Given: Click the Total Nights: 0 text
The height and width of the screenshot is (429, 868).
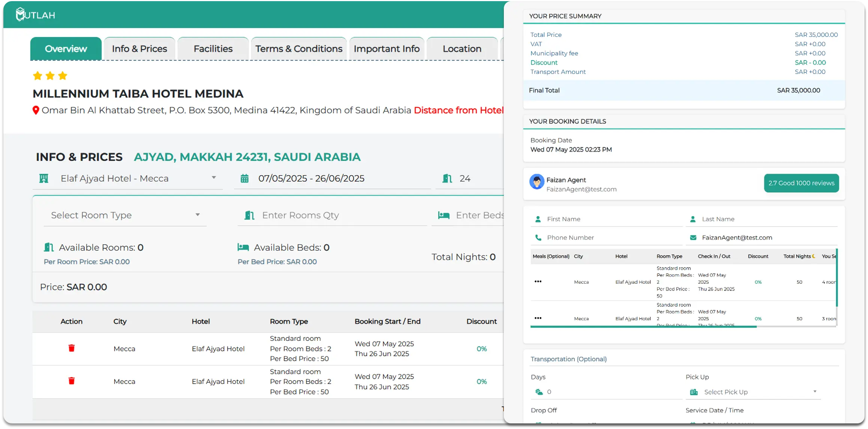Looking at the screenshot, I should pyautogui.click(x=464, y=257).
